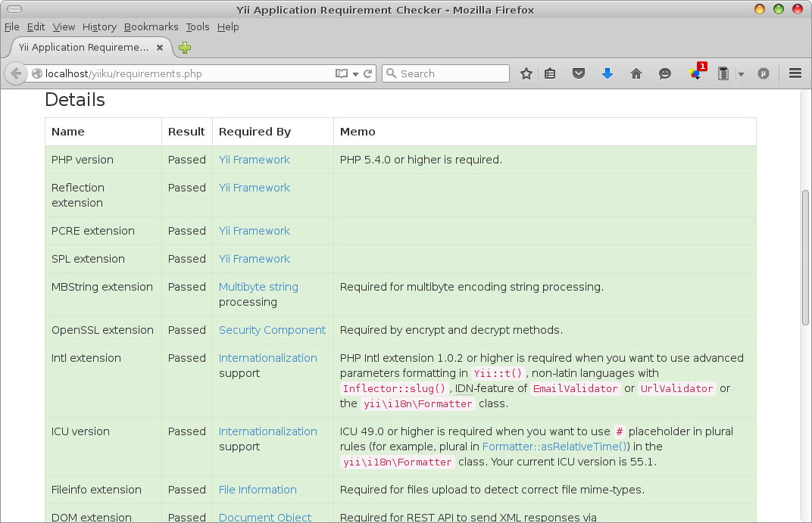Viewport: 812px width, 523px height.
Task: Follow the Security Component link
Action: (273, 330)
